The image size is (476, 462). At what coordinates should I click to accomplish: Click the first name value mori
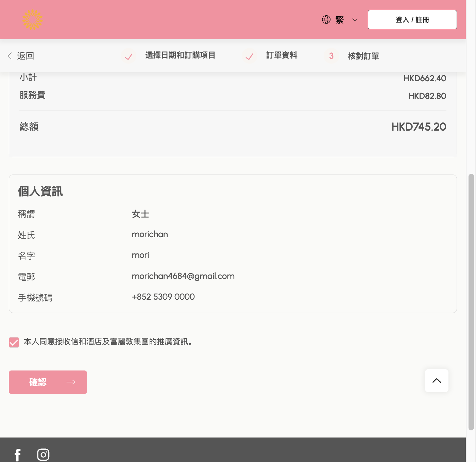click(140, 255)
